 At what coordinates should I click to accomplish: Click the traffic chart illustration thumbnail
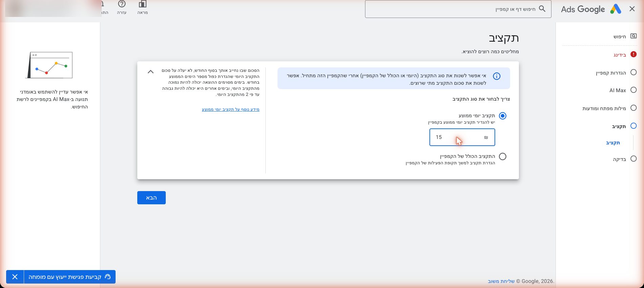pyautogui.click(x=49, y=65)
